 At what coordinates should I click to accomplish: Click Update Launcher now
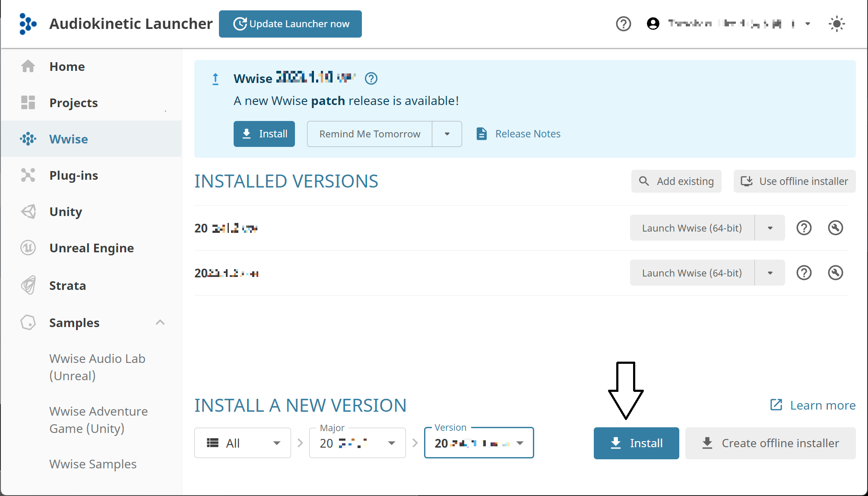[290, 24]
